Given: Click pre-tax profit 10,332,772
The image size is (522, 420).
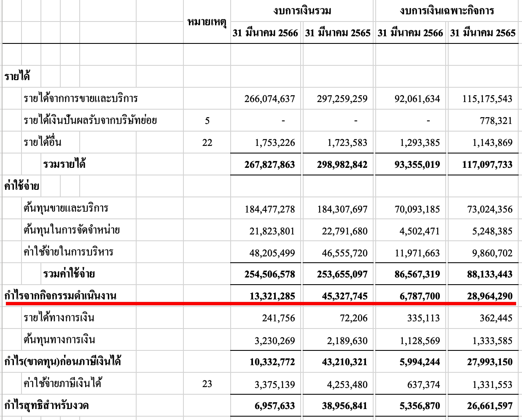Looking at the screenshot, I should (x=272, y=362).
